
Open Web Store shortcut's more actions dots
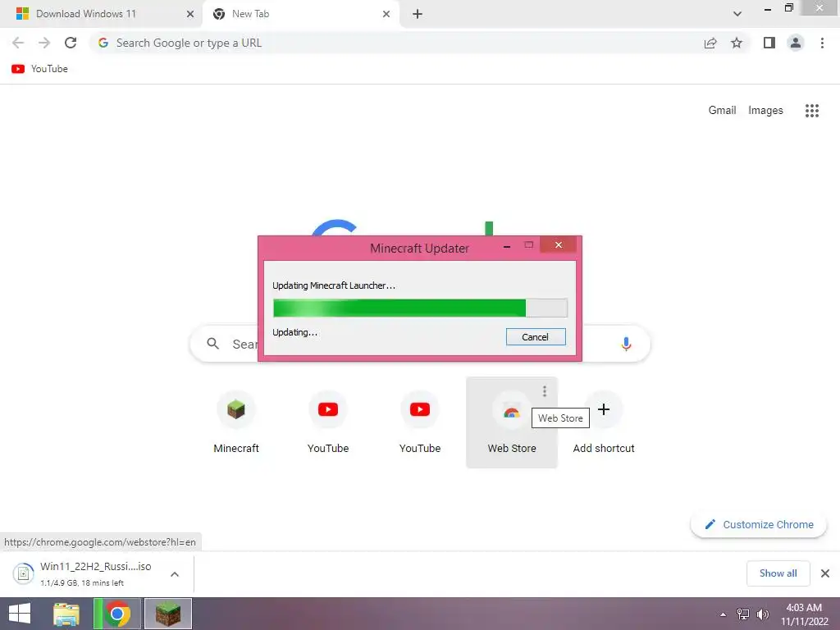[545, 391]
